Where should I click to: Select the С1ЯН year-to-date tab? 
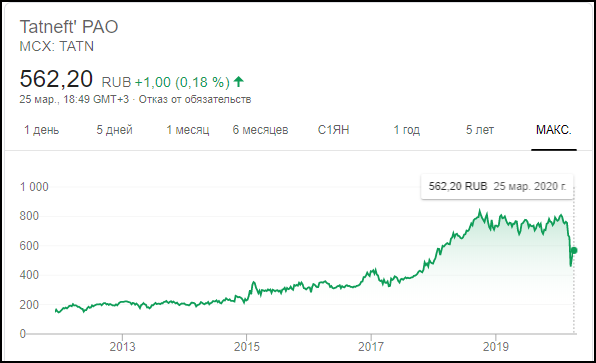coord(333,130)
